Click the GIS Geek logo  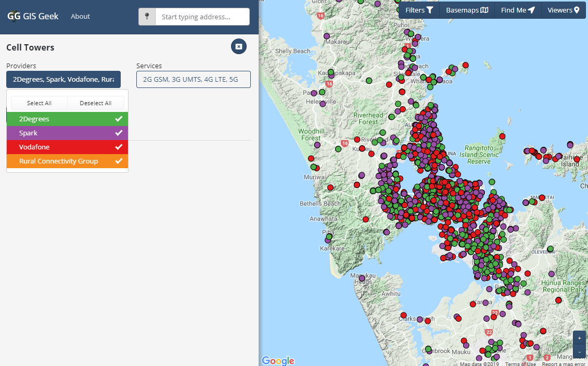[14, 16]
